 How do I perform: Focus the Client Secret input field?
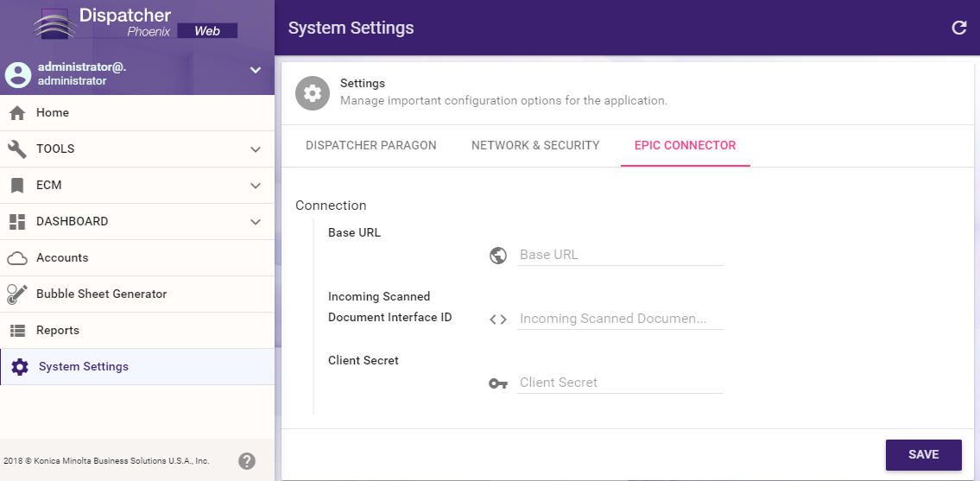[x=620, y=383]
